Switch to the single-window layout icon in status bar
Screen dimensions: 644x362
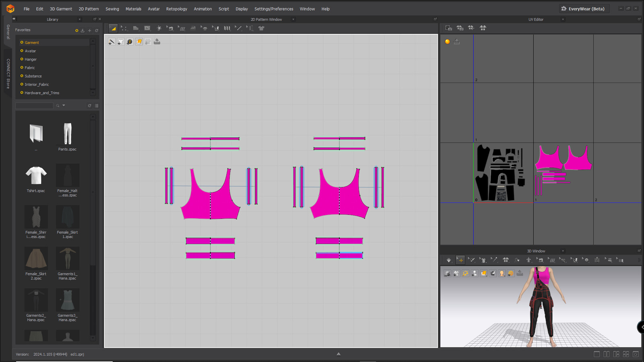(597, 354)
